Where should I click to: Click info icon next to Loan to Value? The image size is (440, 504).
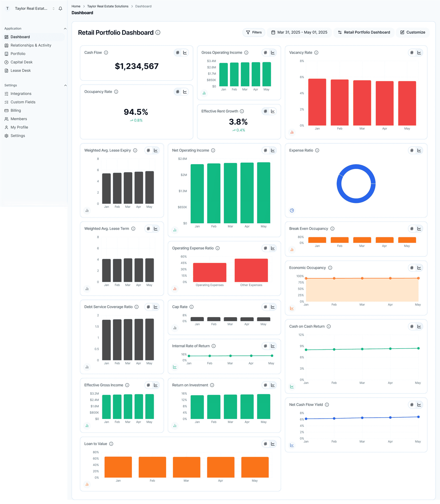pyautogui.click(x=111, y=444)
